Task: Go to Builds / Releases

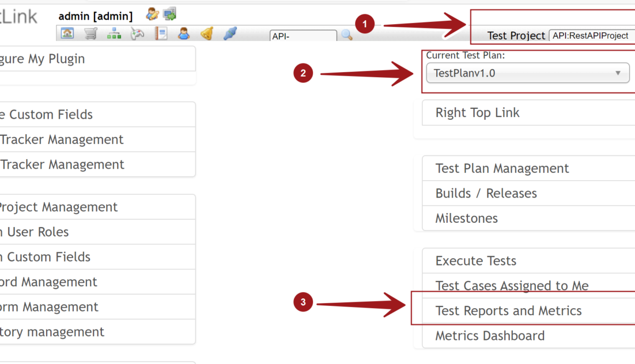Action: click(x=486, y=193)
